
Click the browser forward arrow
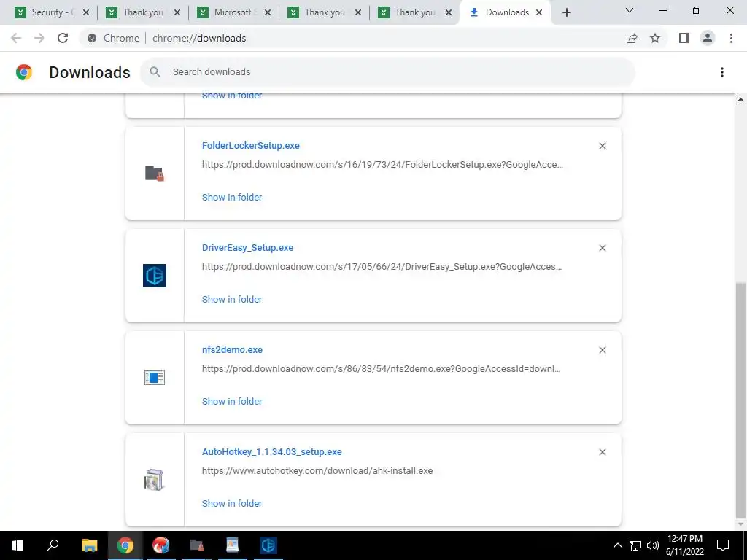click(39, 38)
